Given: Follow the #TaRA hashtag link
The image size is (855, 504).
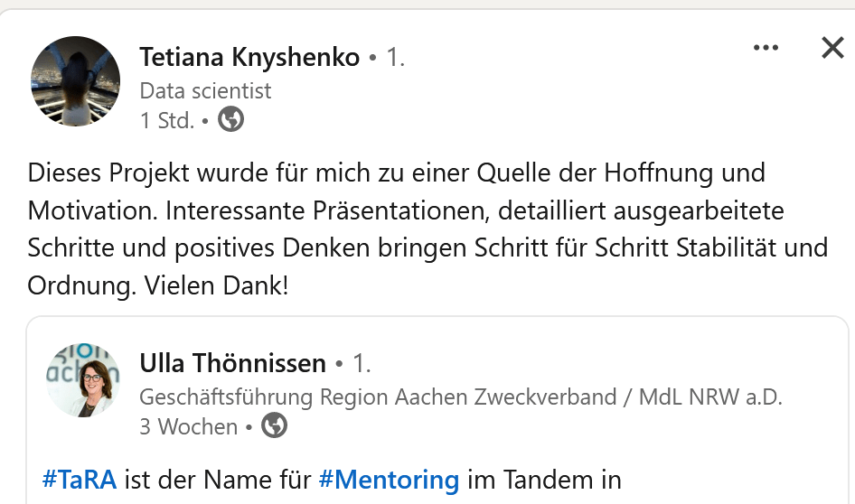Looking at the screenshot, I should [x=80, y=480].
